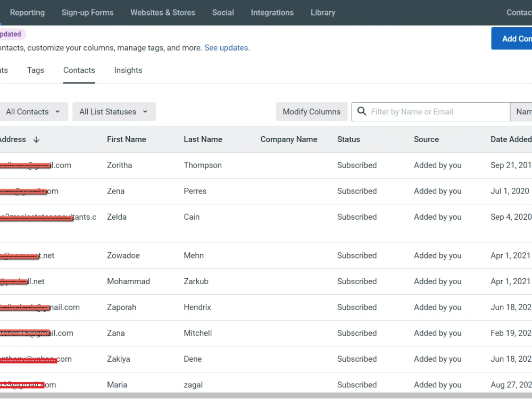Click the Jul 1, 2020 date

[510, 191]
